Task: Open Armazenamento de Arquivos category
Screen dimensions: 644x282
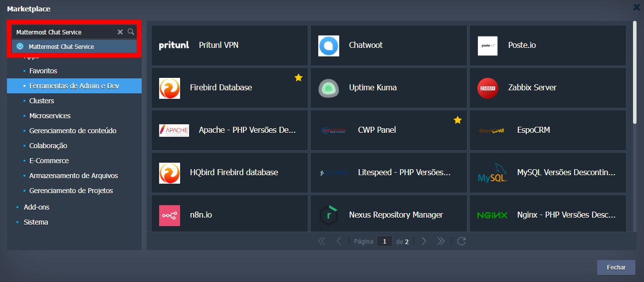Action: 74,176
